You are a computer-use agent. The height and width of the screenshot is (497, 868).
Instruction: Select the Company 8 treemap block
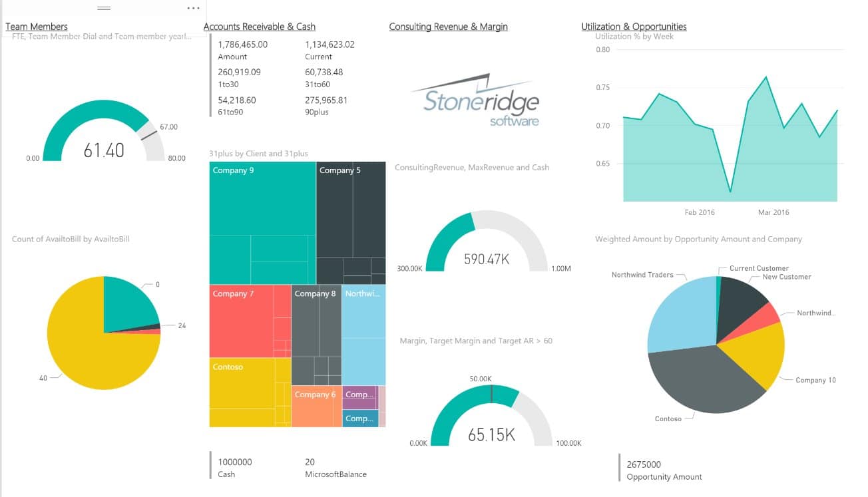[316, 335]
